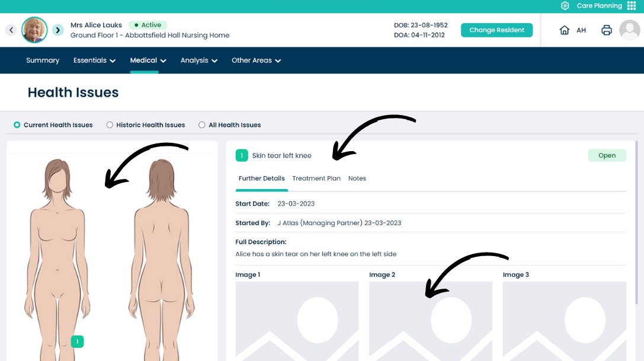Select Historic Health Issues radio button
This screenshot has width=644, height=361.
[110, 124]
